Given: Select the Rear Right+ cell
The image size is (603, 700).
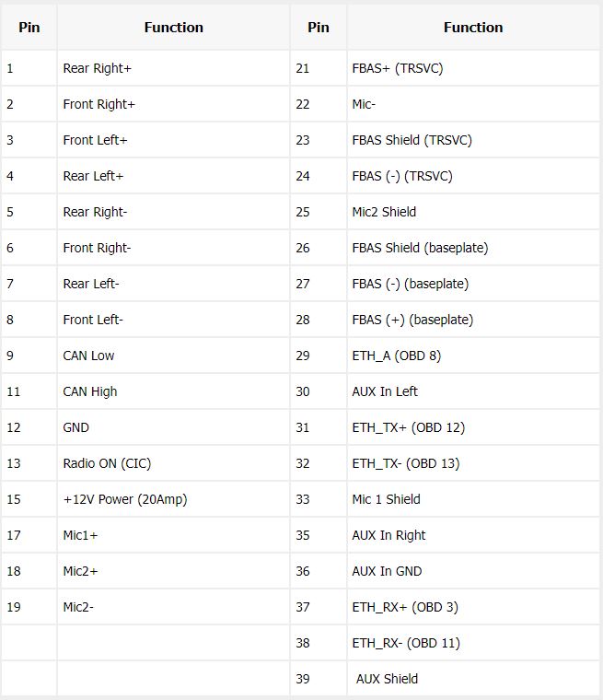Looking at the screenshot, I should [173, 68].
